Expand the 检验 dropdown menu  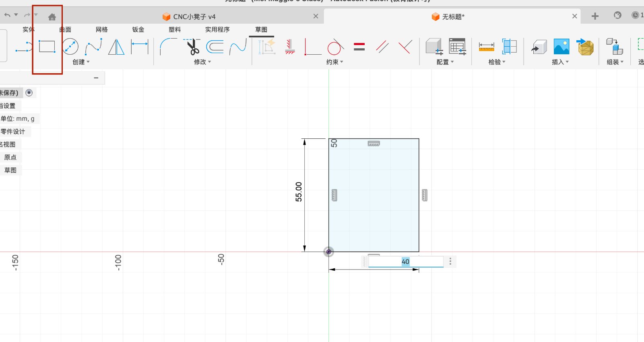coord(497,62)
